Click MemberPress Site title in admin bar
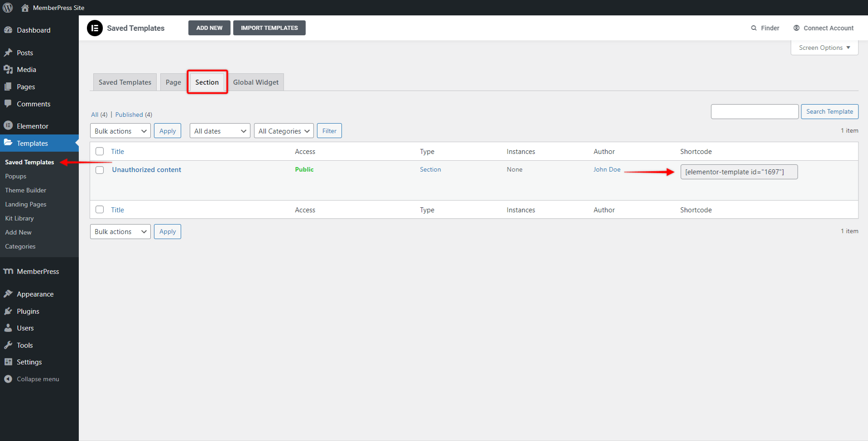 click(x=58, y=8)
